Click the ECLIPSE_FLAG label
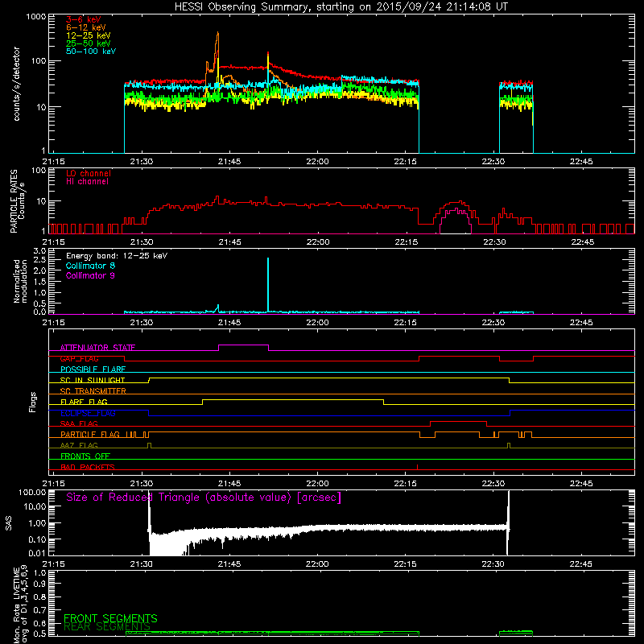The height and width of the screenshot is (644, 644). click(88, 413)
